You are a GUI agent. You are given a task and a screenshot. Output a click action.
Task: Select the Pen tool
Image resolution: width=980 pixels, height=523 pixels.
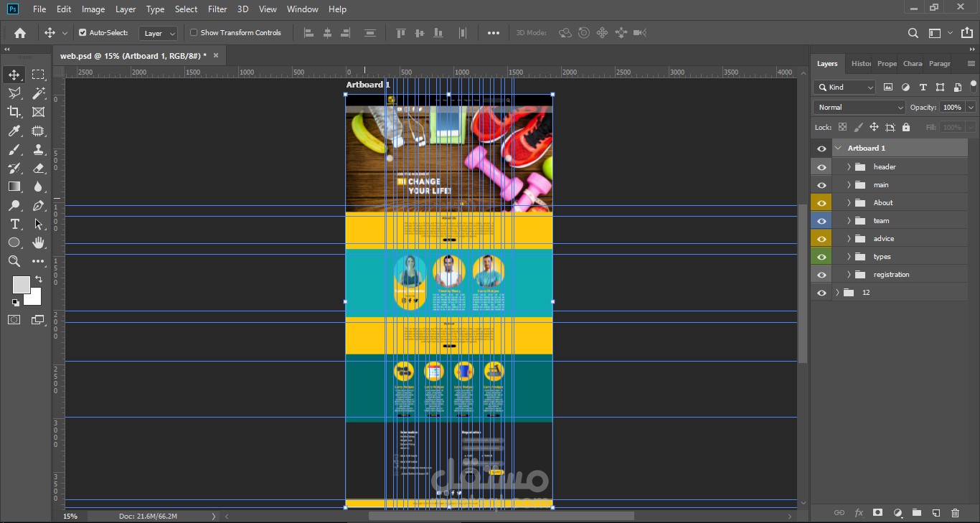[39, 205]
